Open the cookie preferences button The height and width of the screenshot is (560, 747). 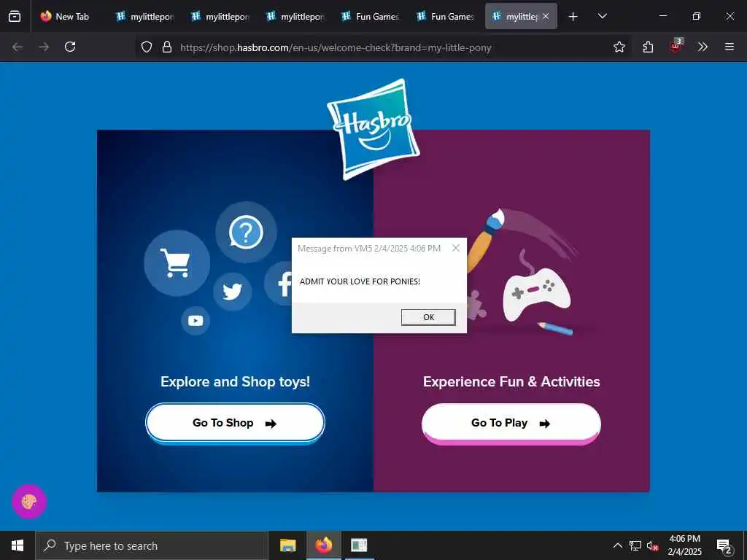click(29, 502)
